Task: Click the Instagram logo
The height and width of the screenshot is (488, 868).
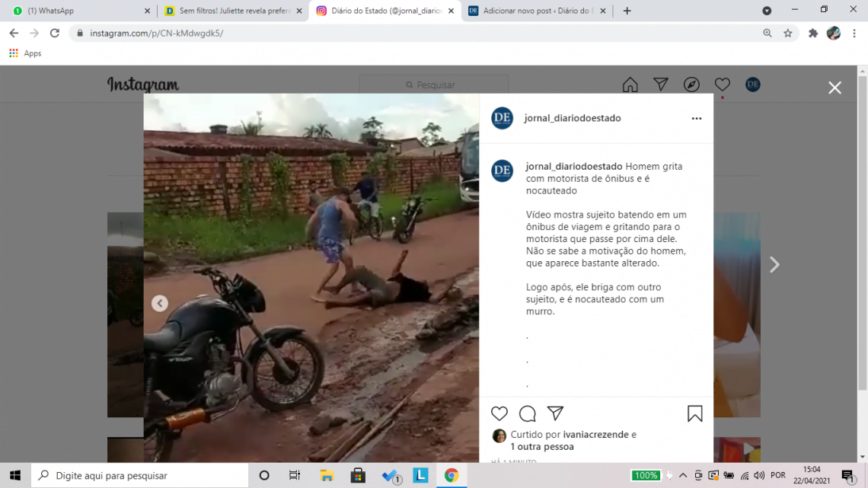Action: 143,85
